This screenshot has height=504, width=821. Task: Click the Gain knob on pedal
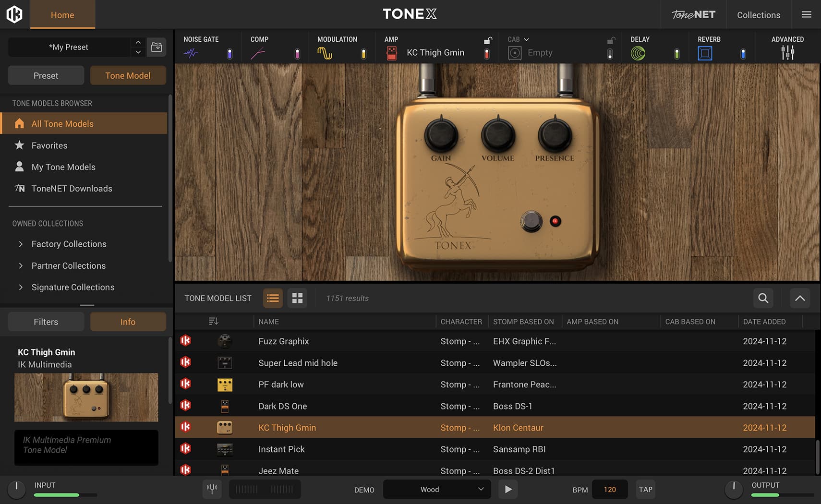[441, 135]
